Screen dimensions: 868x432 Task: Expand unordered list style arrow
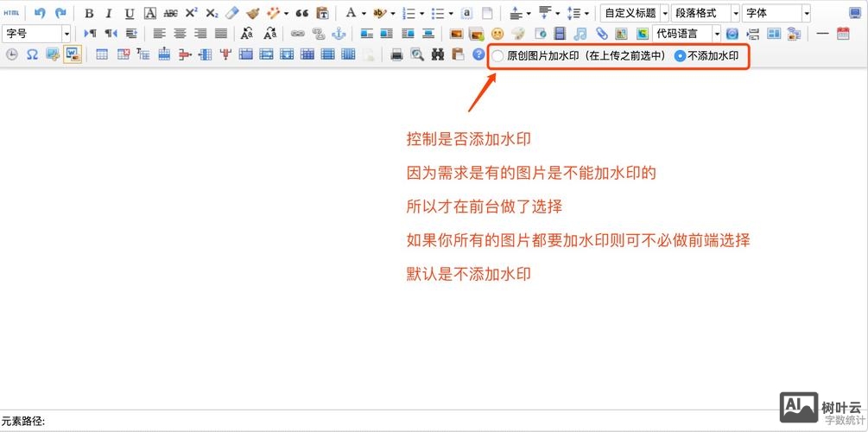[x=451, y=13]
